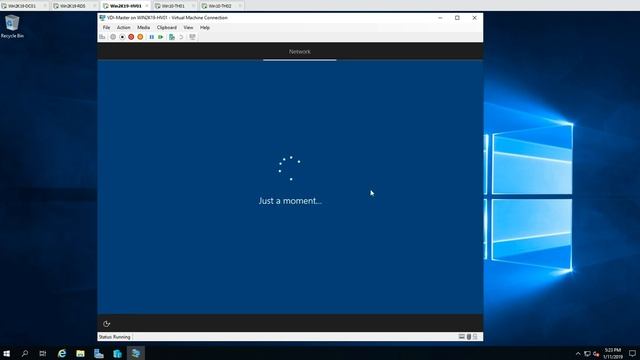Screen dimensions: 640x360
Task: Turn off the VM with the black-dot icon
Action: [x=122, y=37]
